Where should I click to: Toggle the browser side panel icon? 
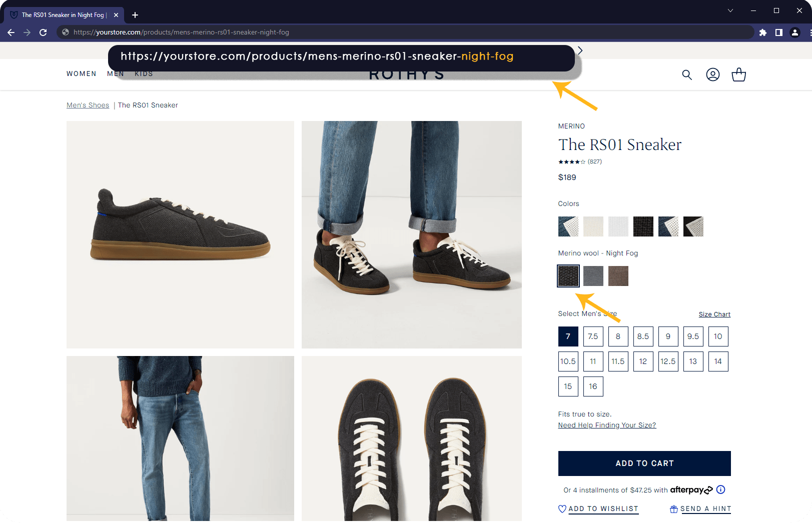point(779,32)
